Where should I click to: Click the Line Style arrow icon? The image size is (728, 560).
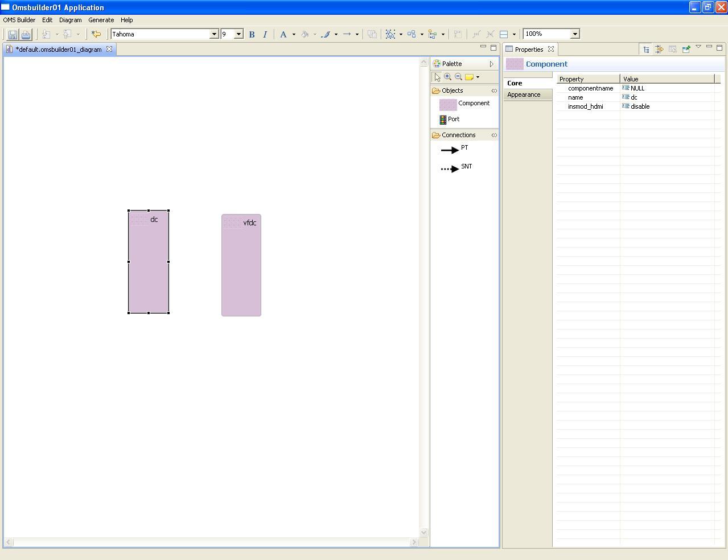[347, 34]
